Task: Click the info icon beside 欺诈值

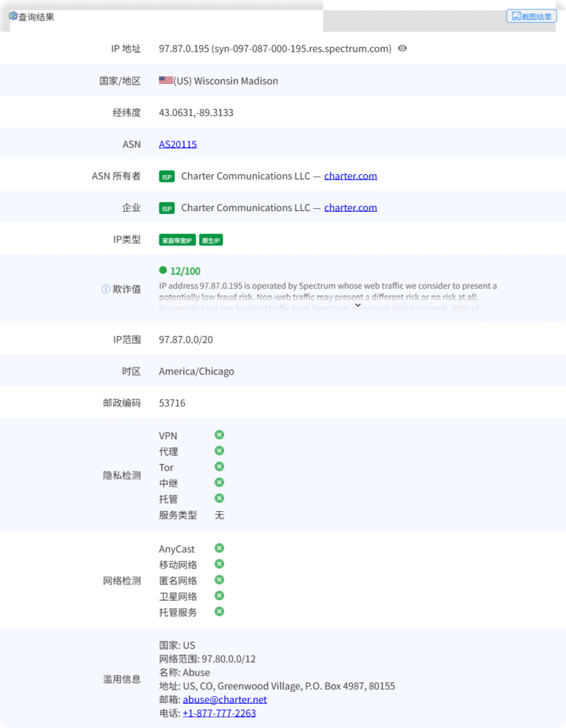Action: pyautogui.click(x=105, y=289)
